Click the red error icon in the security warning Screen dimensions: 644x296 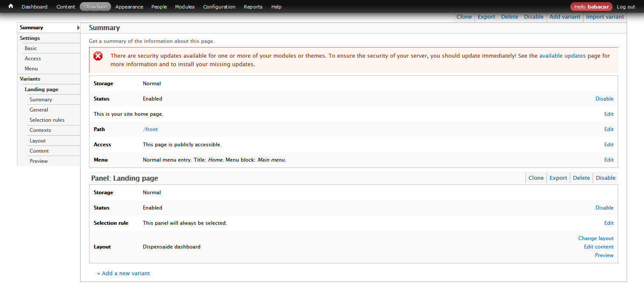tap(98, 56)
